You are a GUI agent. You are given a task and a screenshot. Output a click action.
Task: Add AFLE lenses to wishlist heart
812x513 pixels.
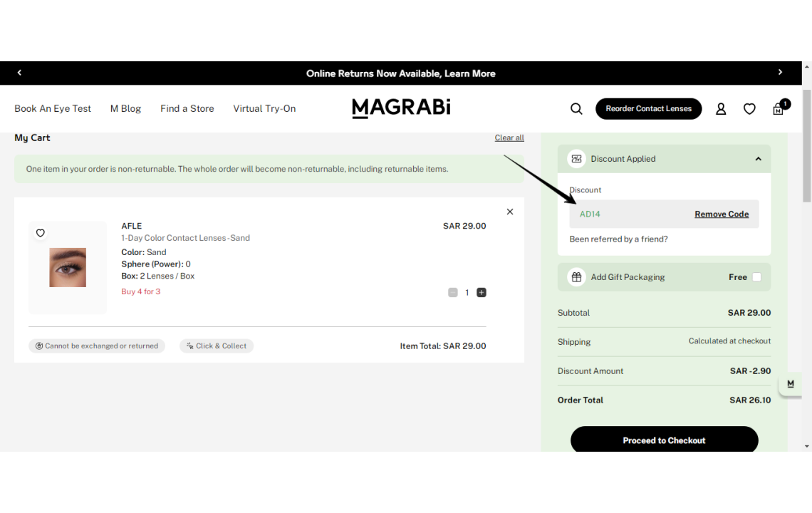41,233
